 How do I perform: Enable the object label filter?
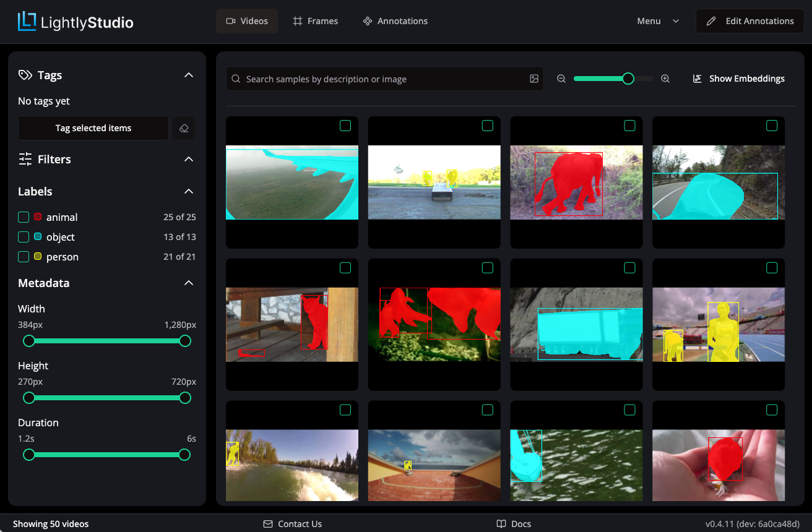(x=23, y=237)
